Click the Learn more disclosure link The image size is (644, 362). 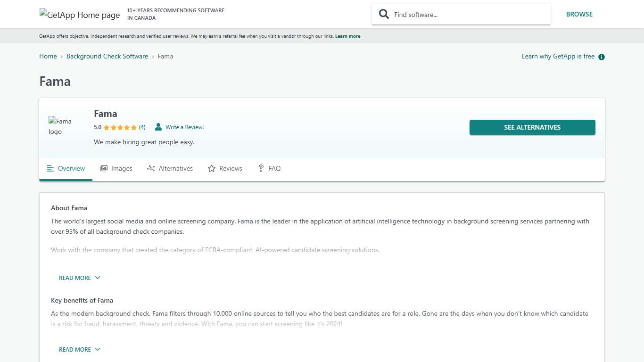(347, 36)
